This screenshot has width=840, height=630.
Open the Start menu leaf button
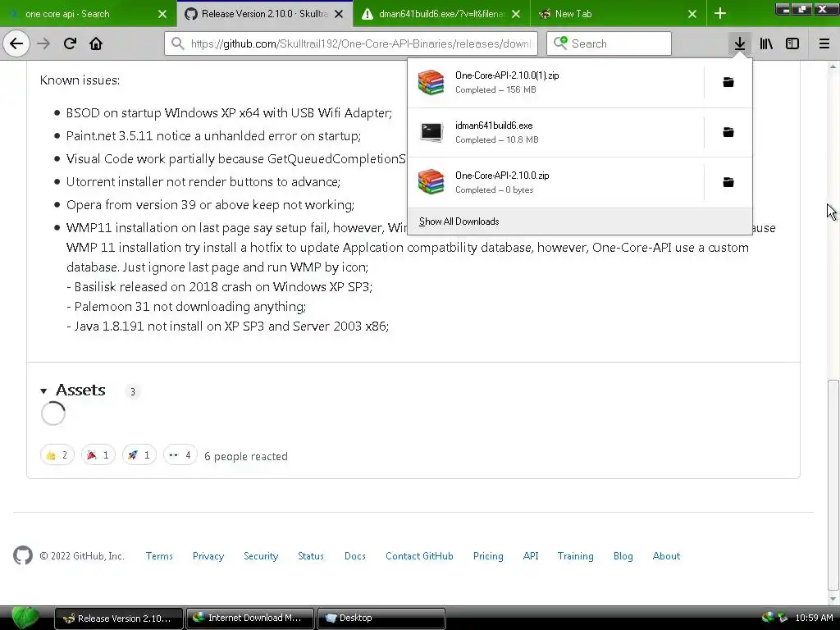[25, 618]
